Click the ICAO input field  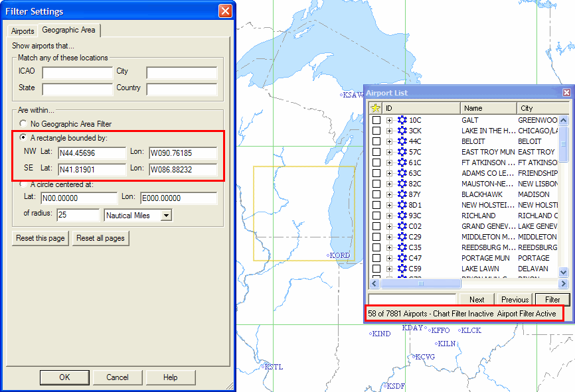pos(78,72)
